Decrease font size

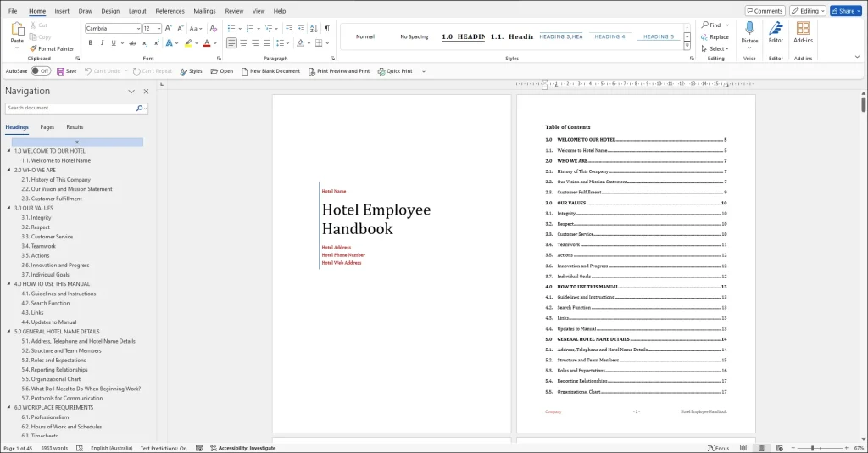click(x=180, y=28)
